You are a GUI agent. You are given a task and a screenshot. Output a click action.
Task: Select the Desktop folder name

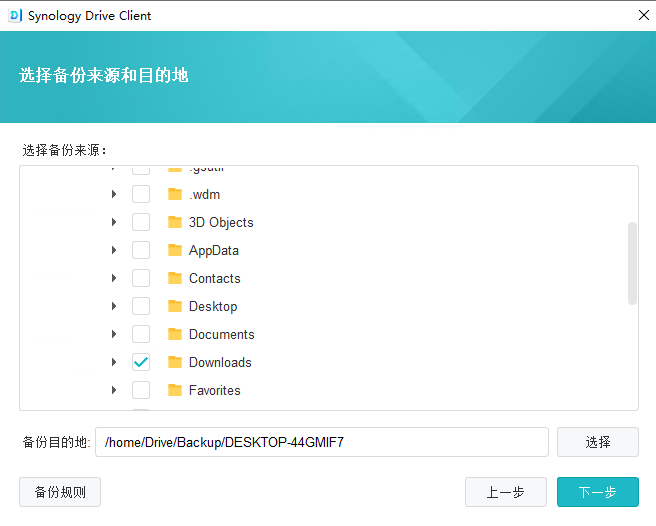[213, 307]
